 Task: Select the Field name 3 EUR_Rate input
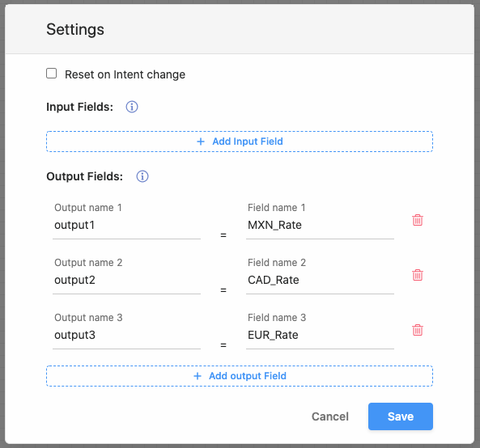coord(320,336)
